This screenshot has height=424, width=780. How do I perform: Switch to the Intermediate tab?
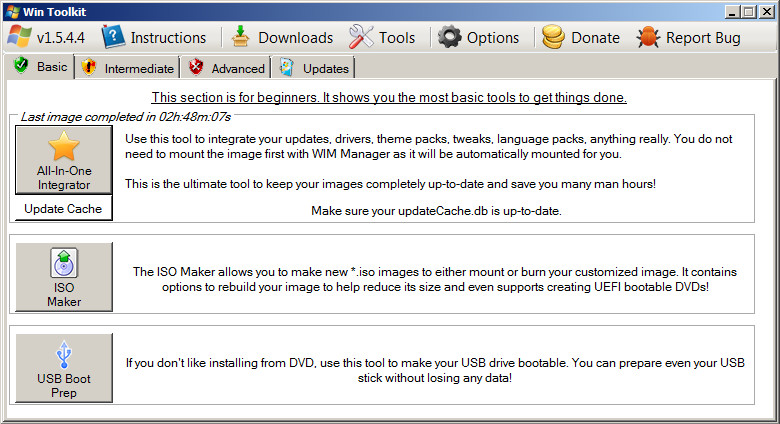coord(128,68)
